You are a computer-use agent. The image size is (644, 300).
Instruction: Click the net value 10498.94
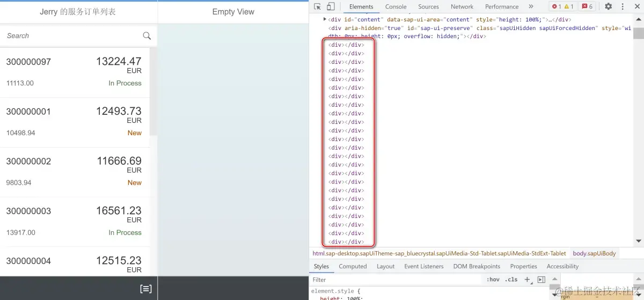[x=20, y=133]
